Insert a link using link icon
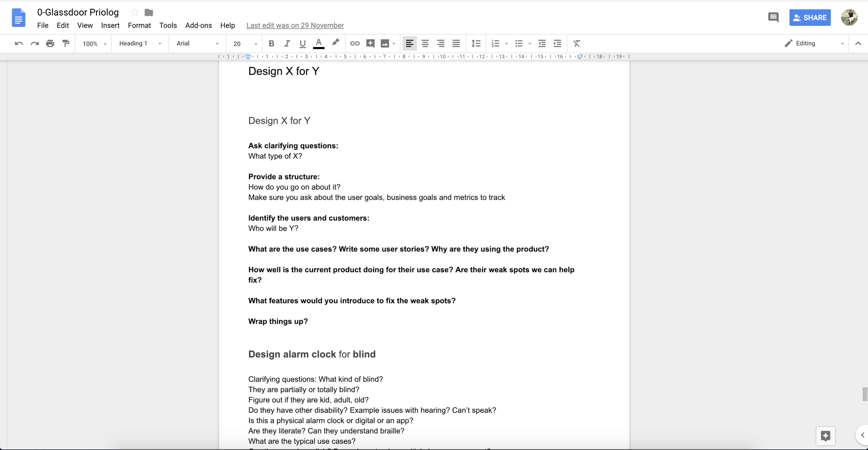This screenshot has height=450, width=868. click(x=354, y=44)
